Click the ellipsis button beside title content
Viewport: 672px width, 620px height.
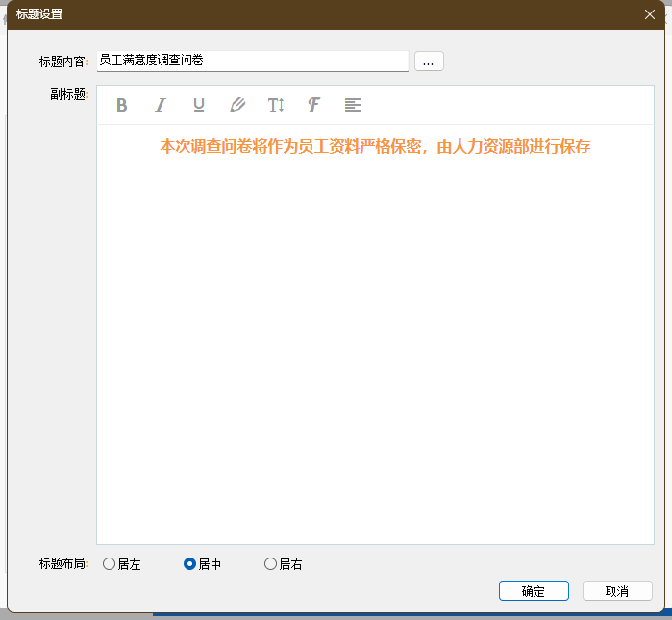(x=429, y=61)
